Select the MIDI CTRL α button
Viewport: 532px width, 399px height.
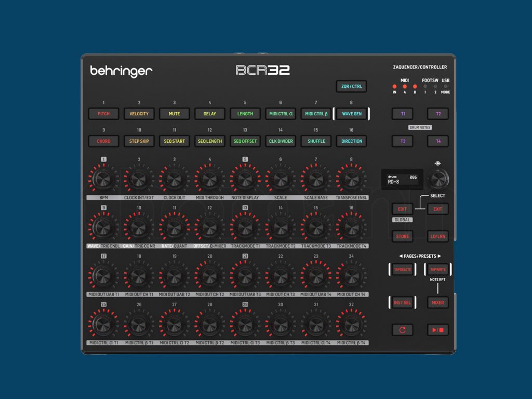click(x=281, y=114)
